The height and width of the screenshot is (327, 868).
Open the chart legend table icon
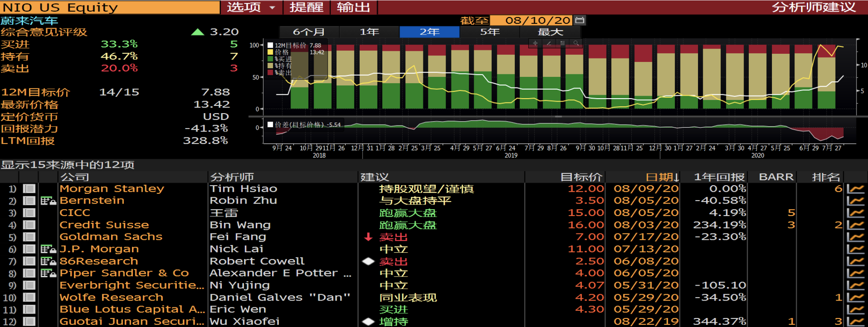coord(563,43)
